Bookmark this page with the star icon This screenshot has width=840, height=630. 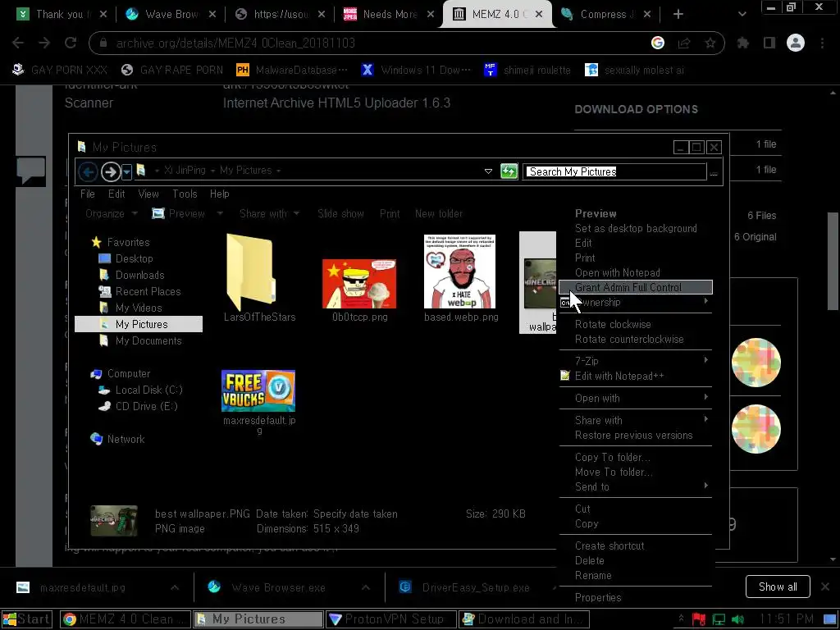point(710,43)
